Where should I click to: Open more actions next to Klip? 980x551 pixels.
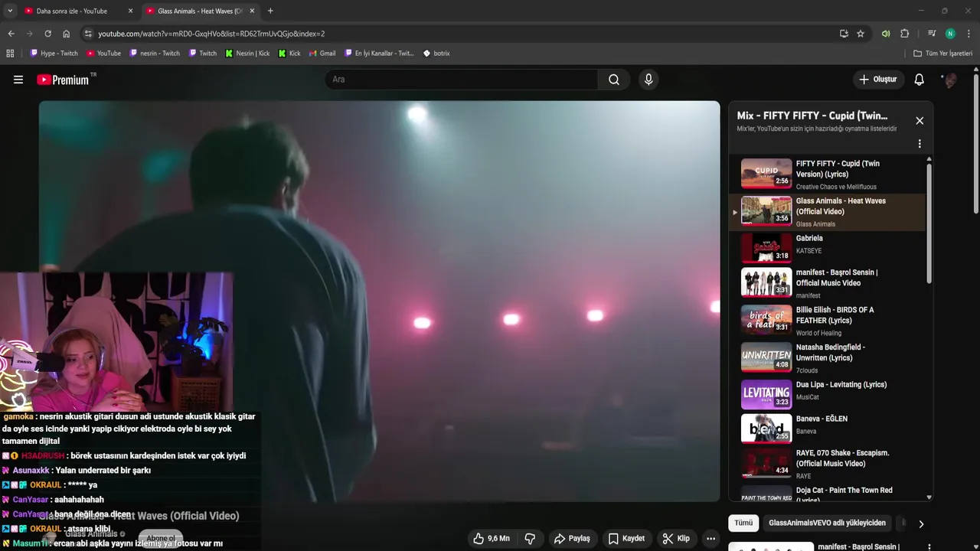click(x=710, y=539)
